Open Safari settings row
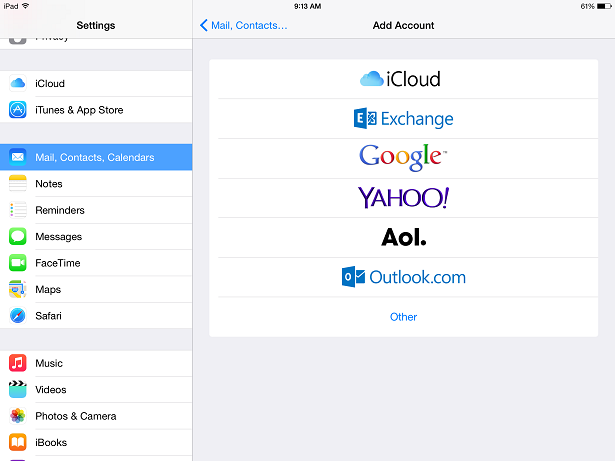 (96, 315)
